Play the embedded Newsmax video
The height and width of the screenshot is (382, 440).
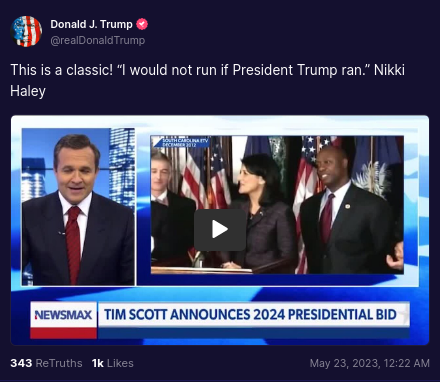220,230
